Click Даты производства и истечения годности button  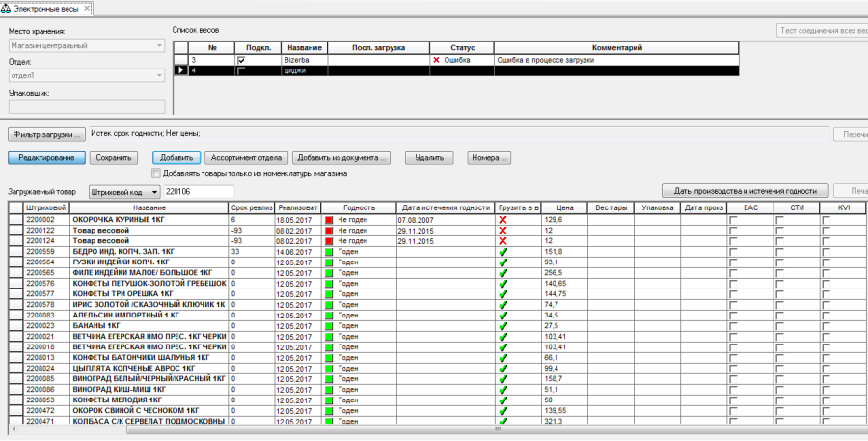[746, 190]
